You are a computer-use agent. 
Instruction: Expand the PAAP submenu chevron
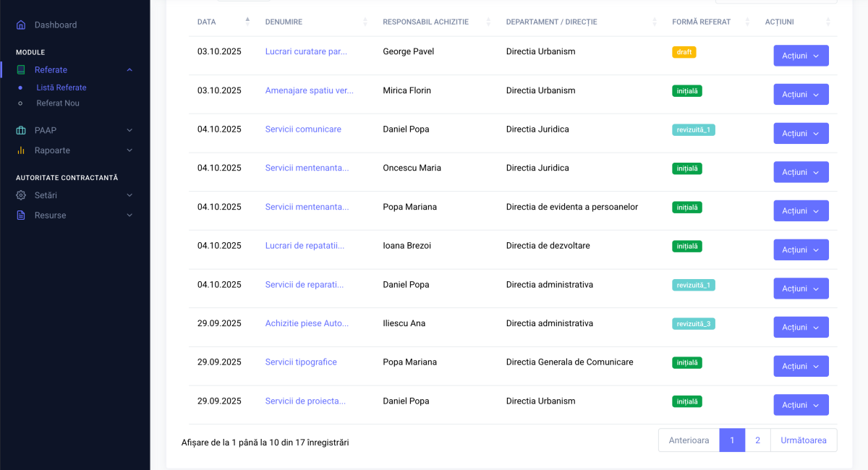[129, 130]
